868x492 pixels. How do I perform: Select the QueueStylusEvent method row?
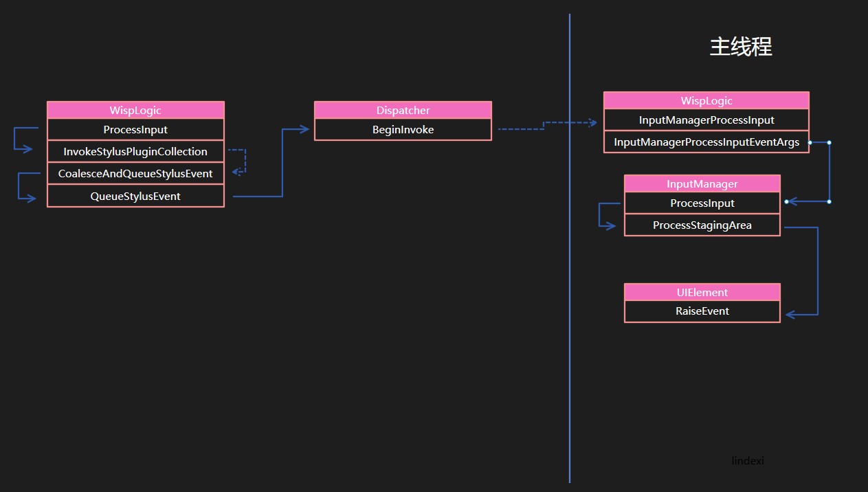pyautogui.click(x=135, y=196)
